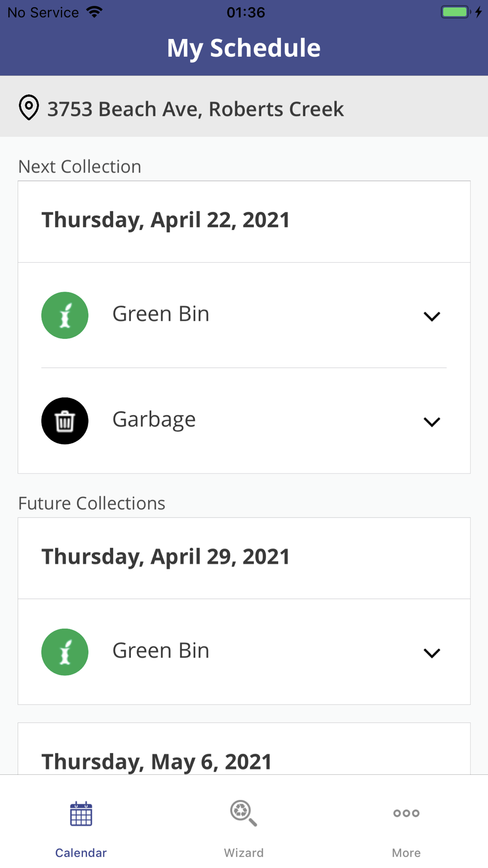
Task: Tap the Thursday, April 29, 2021 header
Action: [166, 557]
